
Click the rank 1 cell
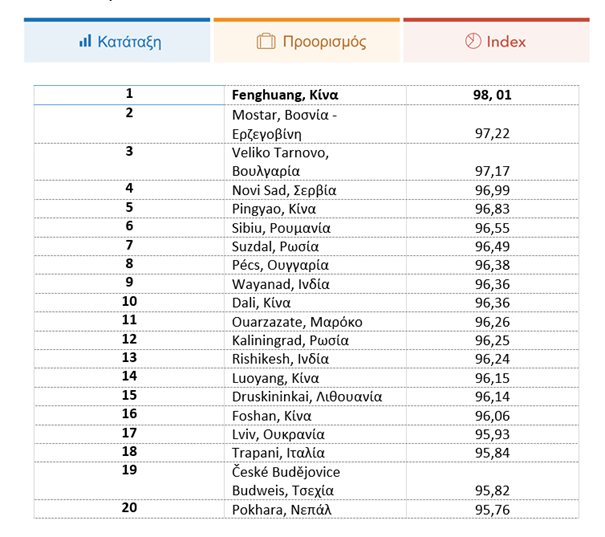(129, 95)
